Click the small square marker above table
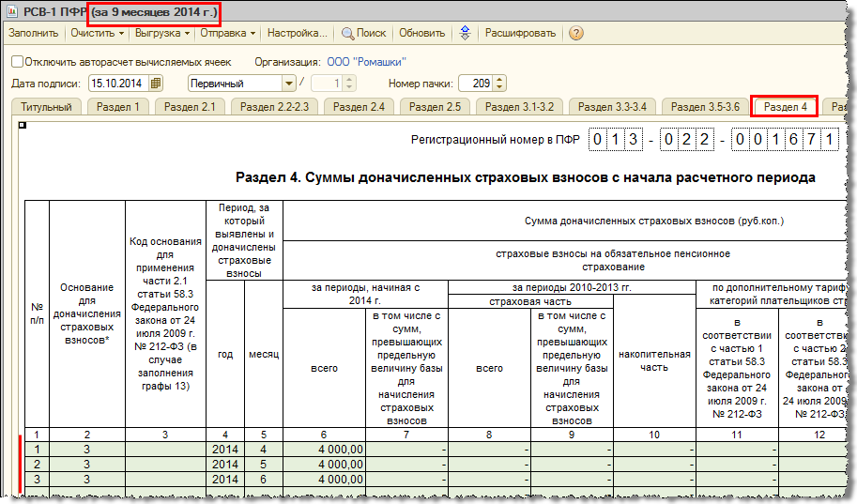The width and height of the screenshot is (857, 504). 23,124
